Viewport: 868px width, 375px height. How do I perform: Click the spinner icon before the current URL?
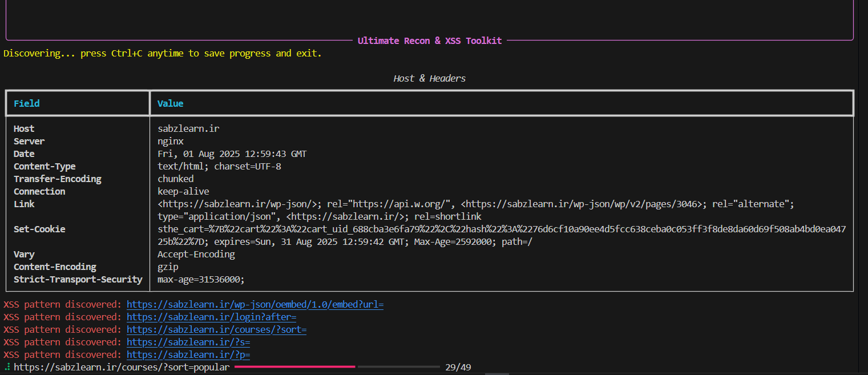click(x=7, y=367)
